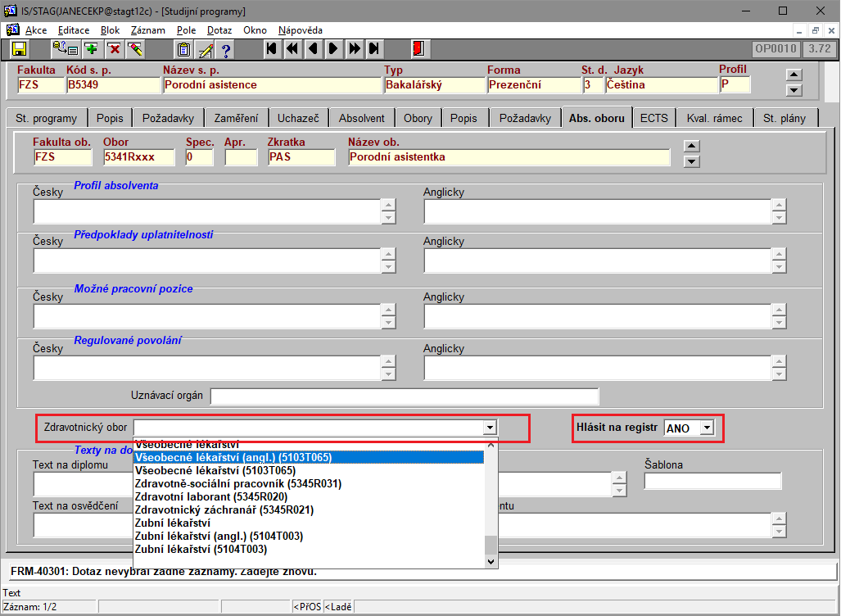Click the double-left previous block icon
841x616 pixels.
tap(292, 49)
